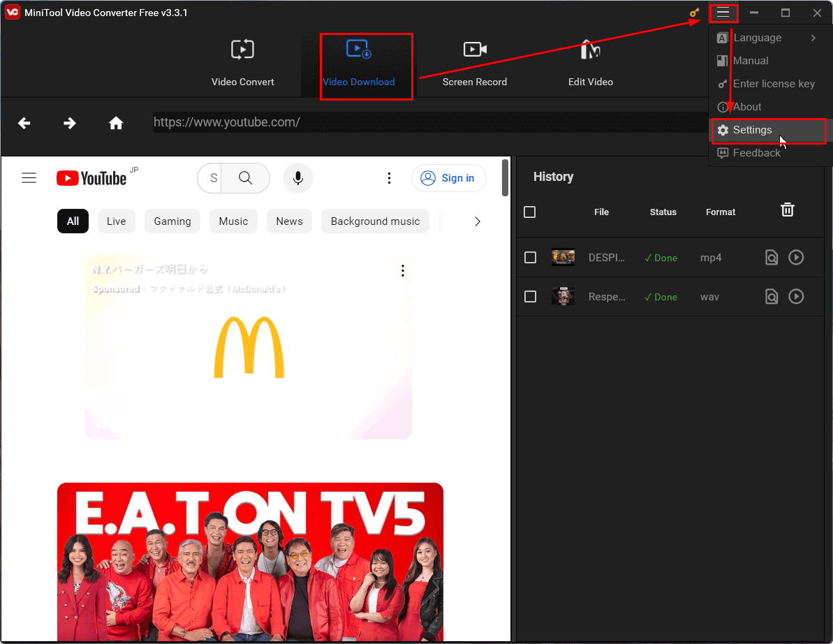Select the Live category chip

click(117, 221)
